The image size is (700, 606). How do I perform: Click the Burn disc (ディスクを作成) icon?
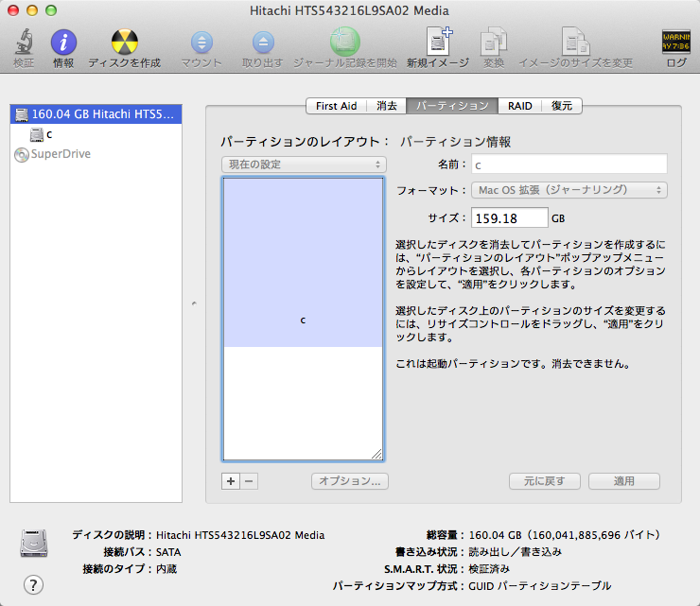click(124, 42)
